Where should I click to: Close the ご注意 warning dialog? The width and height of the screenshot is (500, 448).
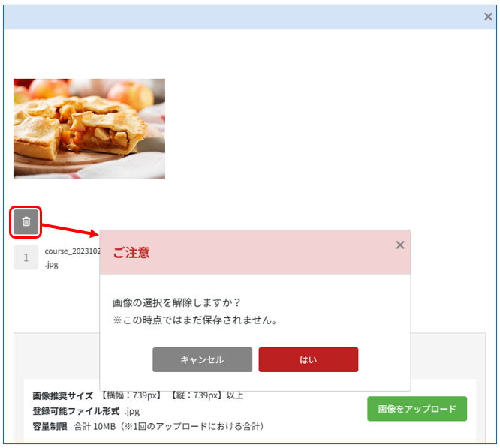(400, 245)
